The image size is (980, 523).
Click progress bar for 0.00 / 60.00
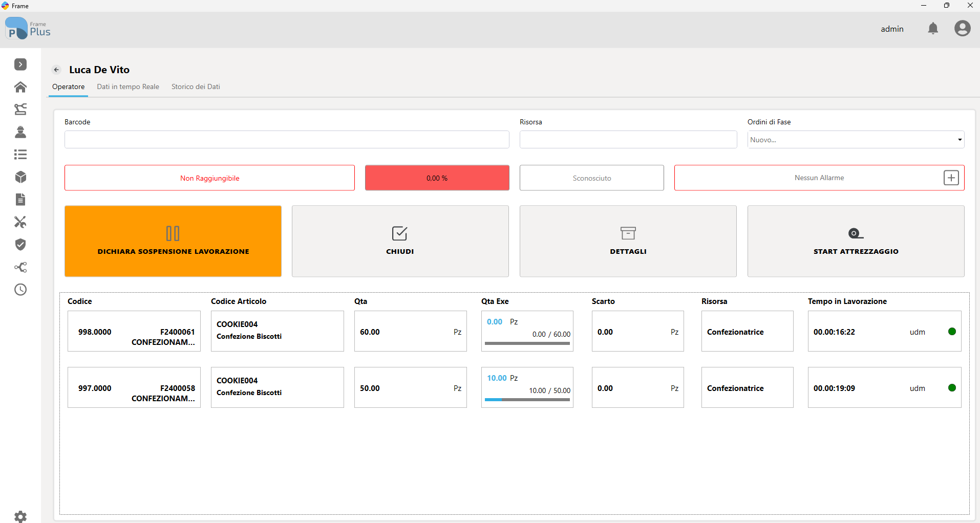point(527,343)
